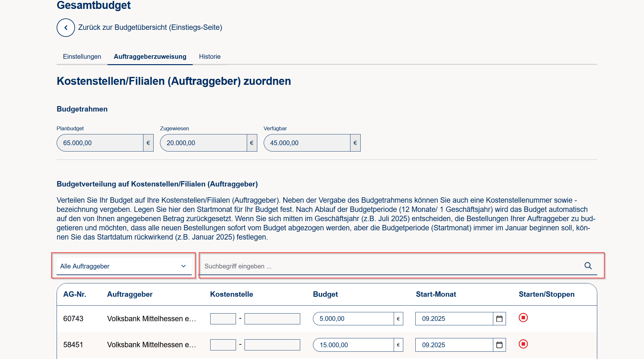Select the Auftraggeberzuweisung tab

(150, 57)
